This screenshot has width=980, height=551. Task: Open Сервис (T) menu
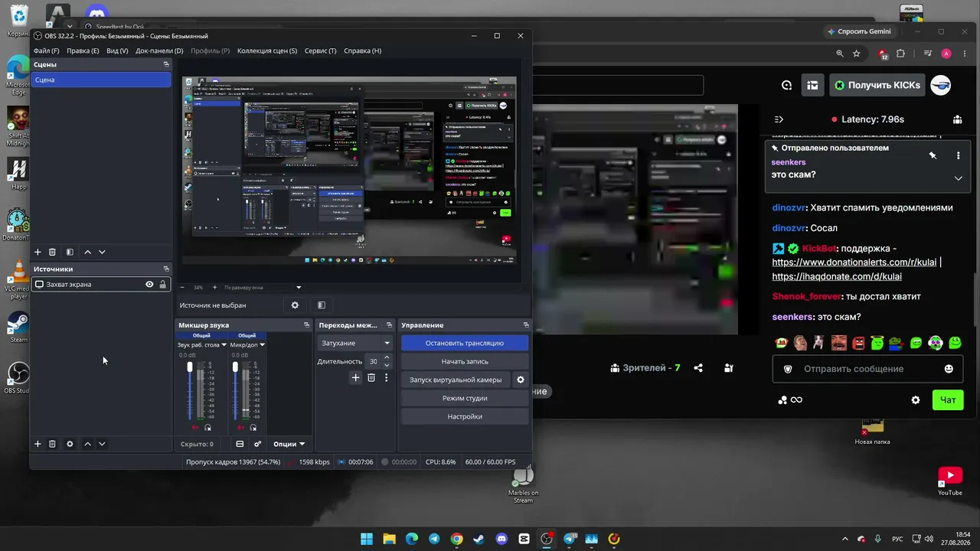tap(320, 51)
